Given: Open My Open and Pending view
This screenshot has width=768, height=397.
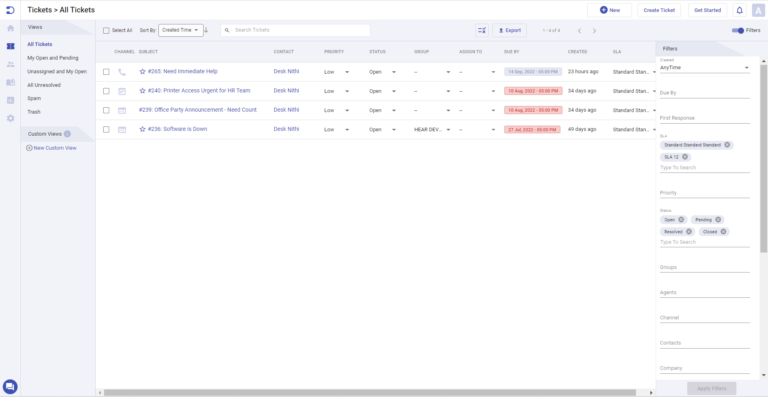Looking at the screenshot, I should pos(52,58).
